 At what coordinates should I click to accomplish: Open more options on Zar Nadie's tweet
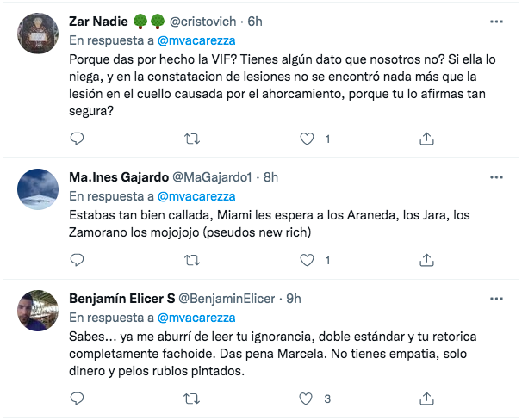click(495, 22)
